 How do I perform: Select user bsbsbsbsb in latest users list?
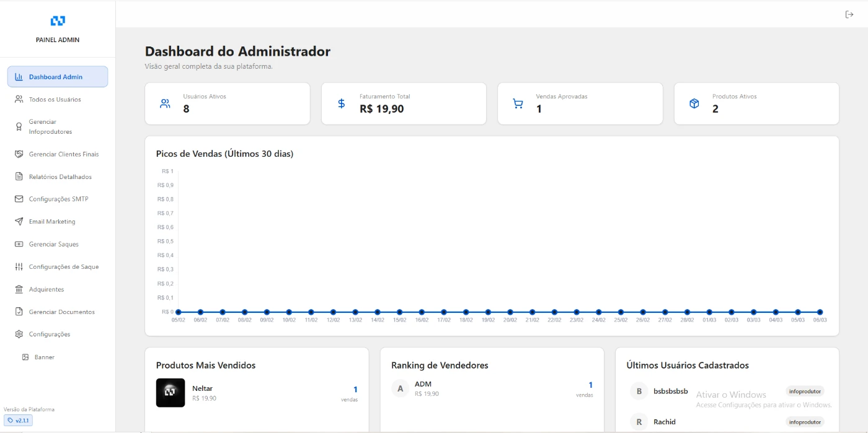670,391
